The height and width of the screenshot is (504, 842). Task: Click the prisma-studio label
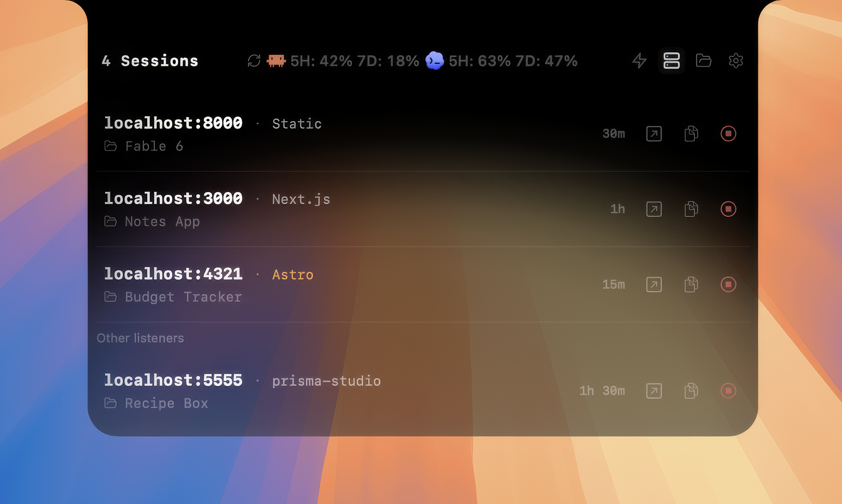pos(326,381)
